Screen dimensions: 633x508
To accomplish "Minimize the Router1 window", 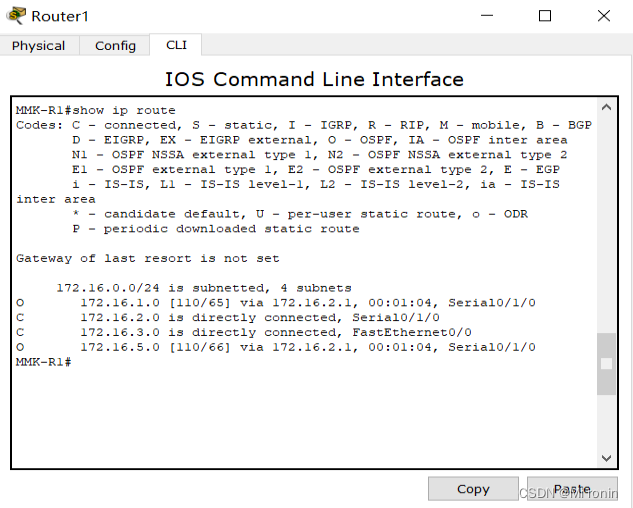I will coord(487,16).
